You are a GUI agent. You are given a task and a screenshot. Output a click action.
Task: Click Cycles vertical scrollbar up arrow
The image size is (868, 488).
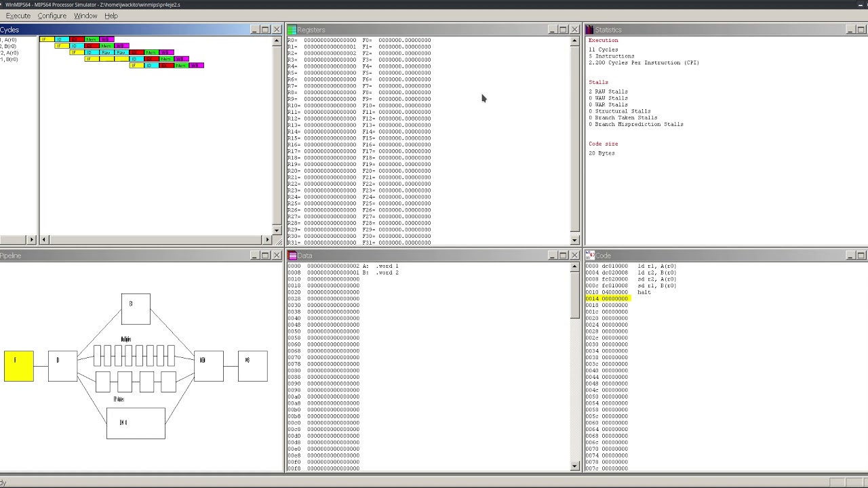pyautogui.click(x=277, y=41)
